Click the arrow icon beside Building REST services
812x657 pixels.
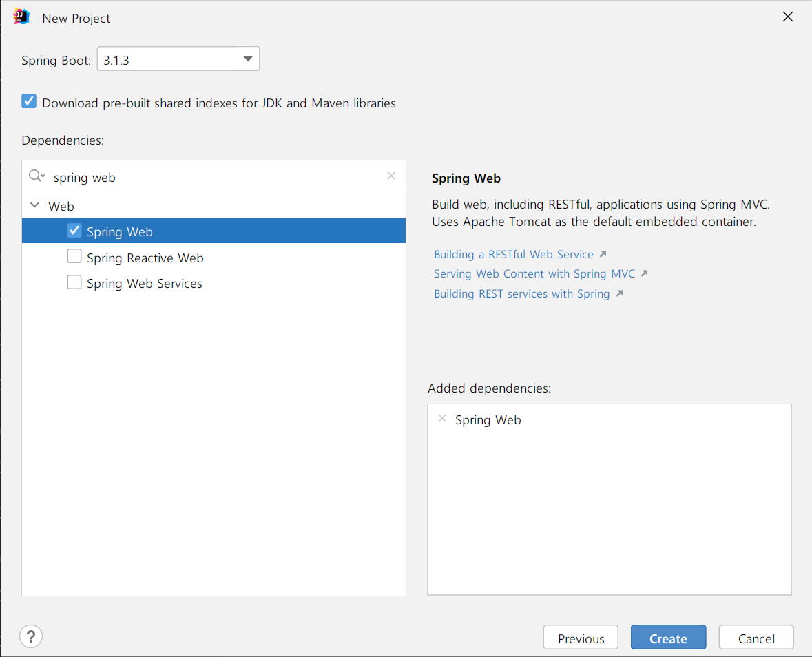pyautogui.click(x=619, y=293)
